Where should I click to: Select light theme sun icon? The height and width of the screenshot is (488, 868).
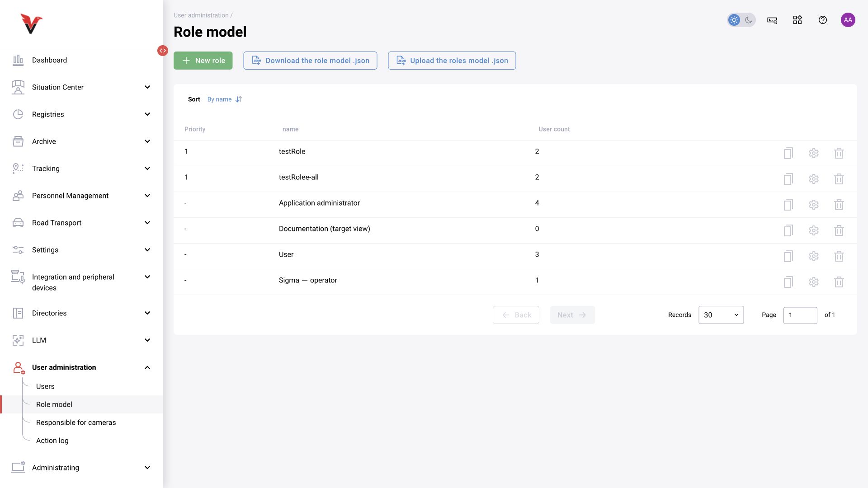[734, 20]
